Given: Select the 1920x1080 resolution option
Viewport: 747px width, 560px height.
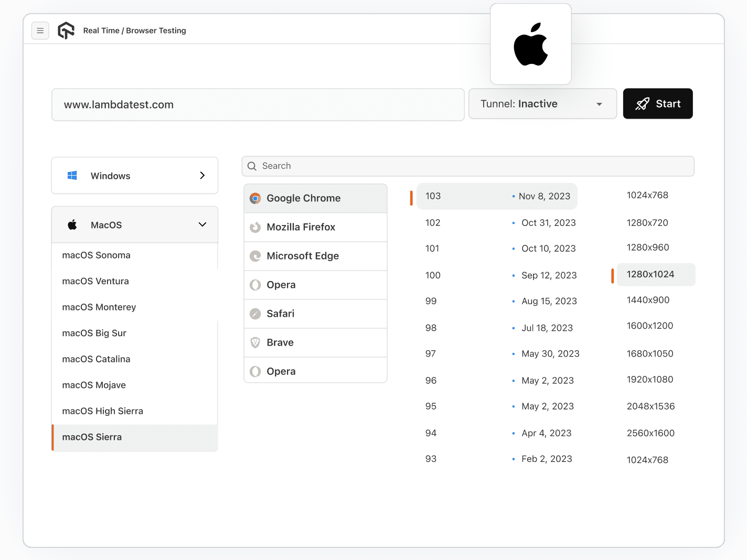Looking at the screenshot, I should pos(650,380).
